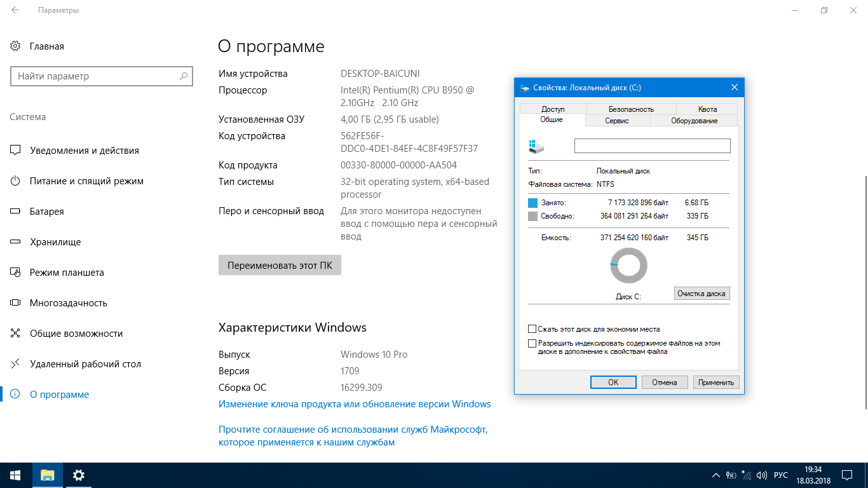Click the capacity value 345 ГБ
868x488 pixels.
pyautogui.click(x=696, y=238)
